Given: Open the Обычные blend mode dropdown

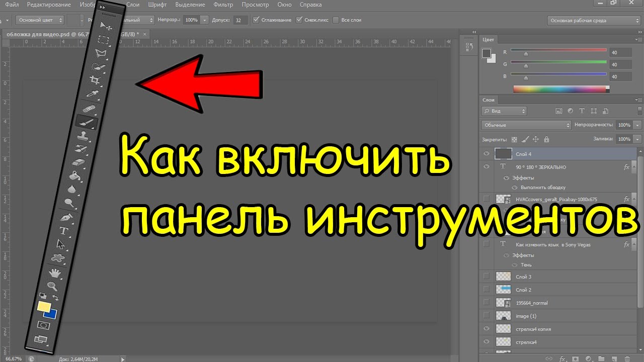Looking at the screenshot, I should point(526,125).
